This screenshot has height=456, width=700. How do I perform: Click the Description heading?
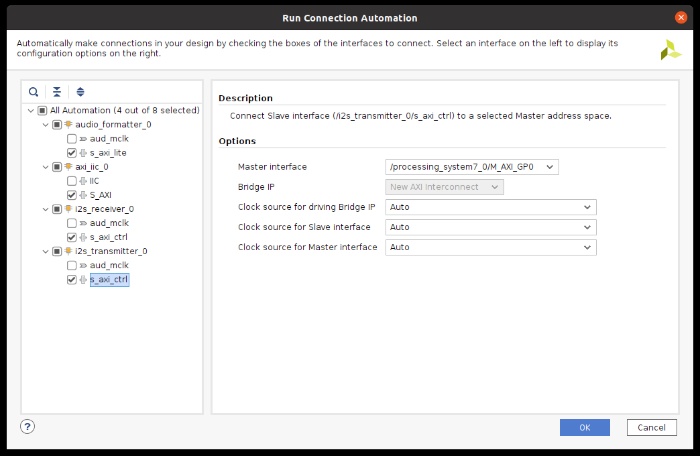tap(246, 98)
